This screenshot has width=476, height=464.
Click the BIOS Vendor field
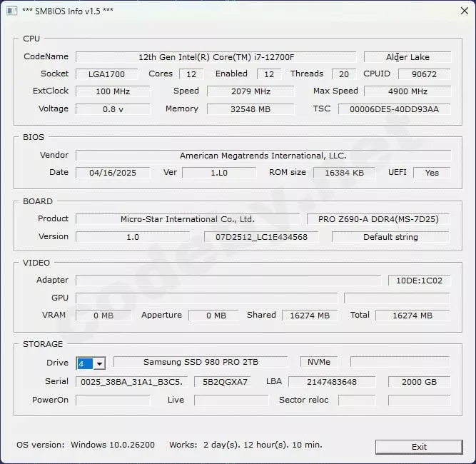coord(263,156)
